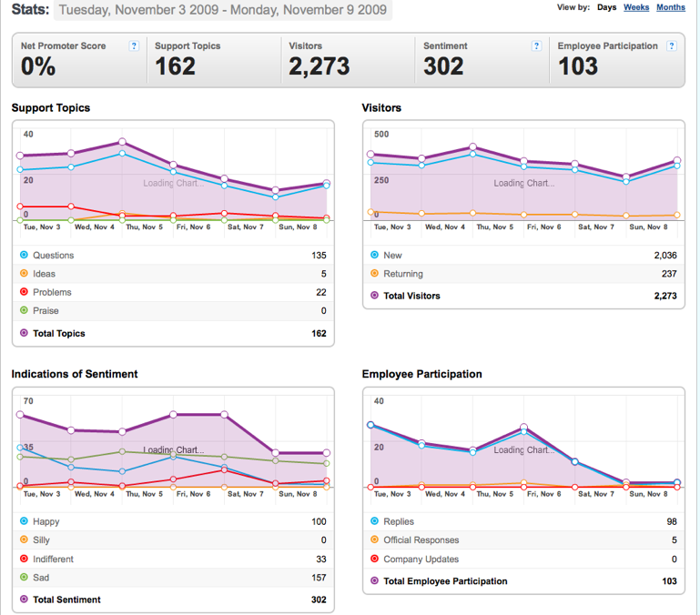Click the blue Happy legend marker
The width and height of the screenshot is (700, 615).
point(24,520)
